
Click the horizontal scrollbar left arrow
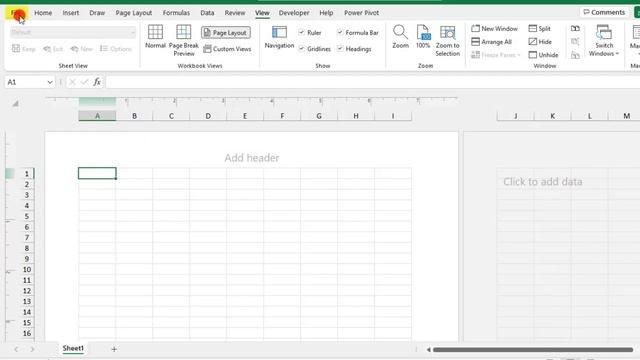pyautogui.click(x=429, y=349)
